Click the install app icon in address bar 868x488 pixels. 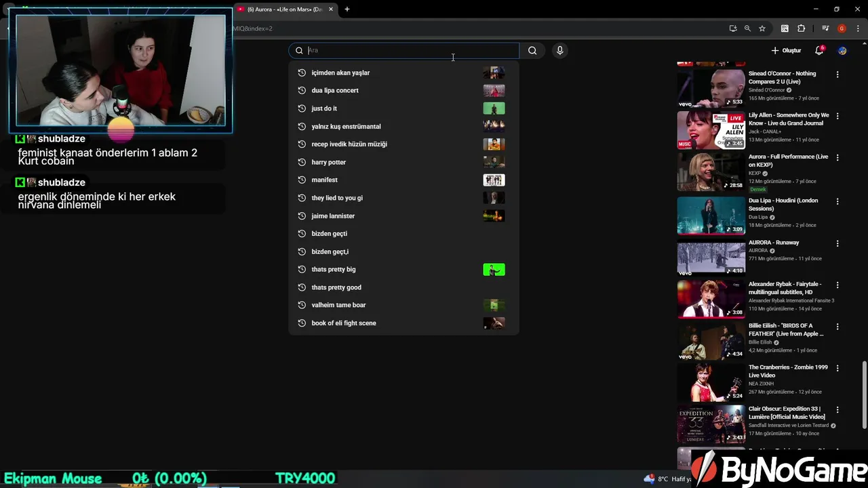733,28
